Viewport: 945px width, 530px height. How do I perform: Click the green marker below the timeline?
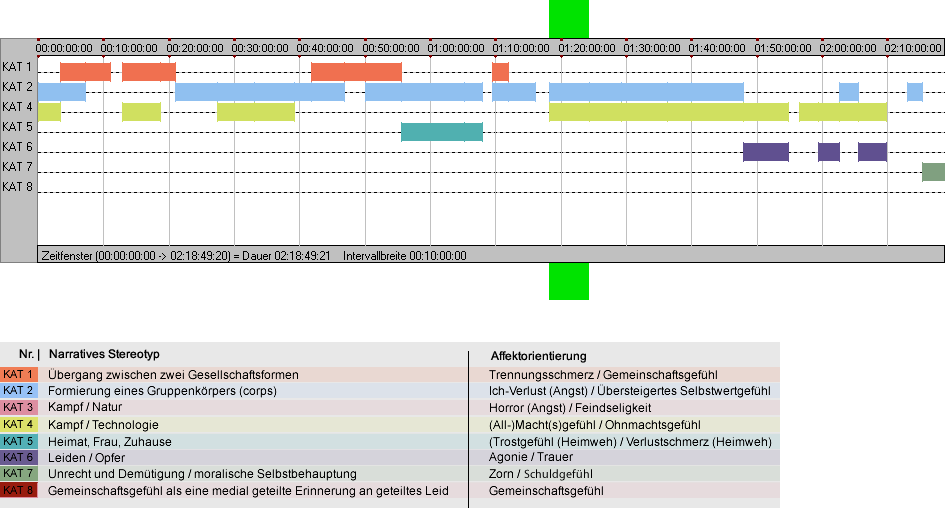[x=569, y=281]
